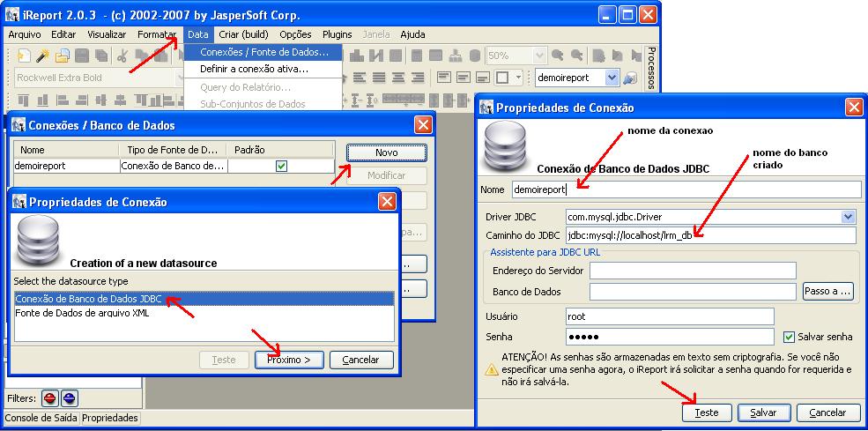Click the new report document icon
This screenshot has width=868, height=431.
pos(23,56)
